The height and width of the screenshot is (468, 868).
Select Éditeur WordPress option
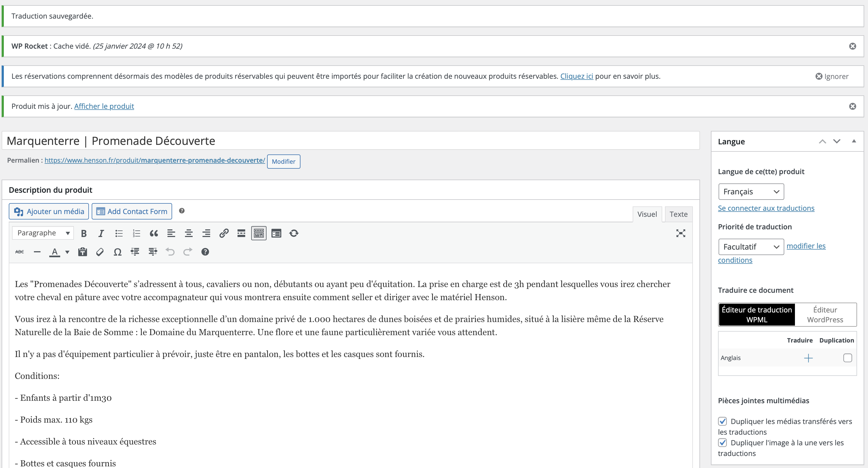click(825, 314)
